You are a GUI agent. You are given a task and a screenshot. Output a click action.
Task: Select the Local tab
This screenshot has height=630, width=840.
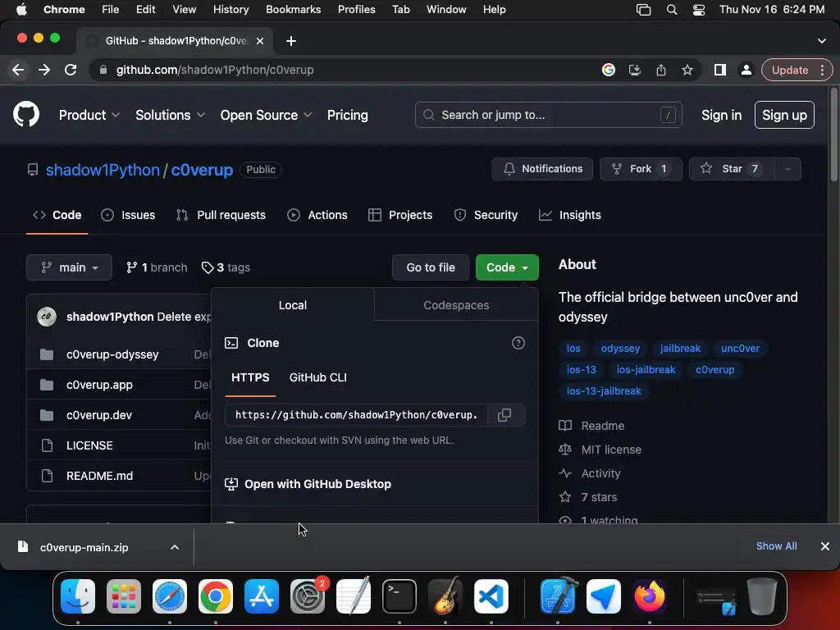[293, 305]
